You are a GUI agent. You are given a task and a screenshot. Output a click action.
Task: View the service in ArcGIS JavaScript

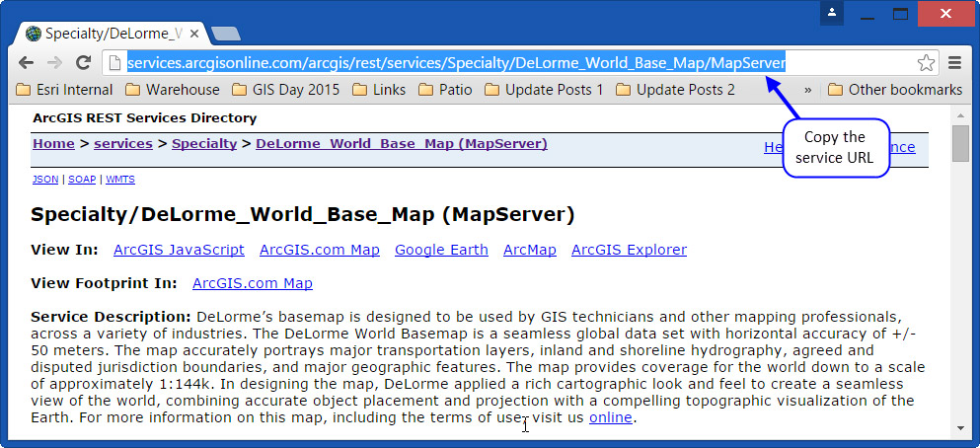tap(179, 250)
